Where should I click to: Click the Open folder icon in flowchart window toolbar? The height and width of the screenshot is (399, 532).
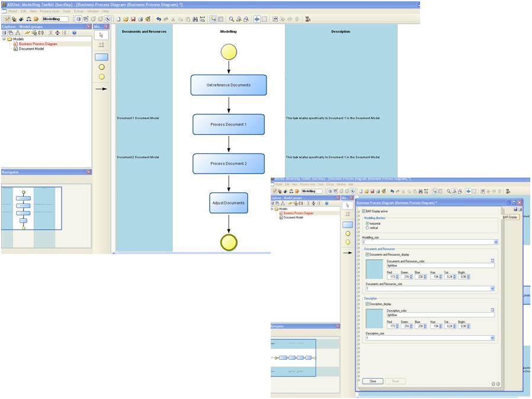(x=126, y=20)
